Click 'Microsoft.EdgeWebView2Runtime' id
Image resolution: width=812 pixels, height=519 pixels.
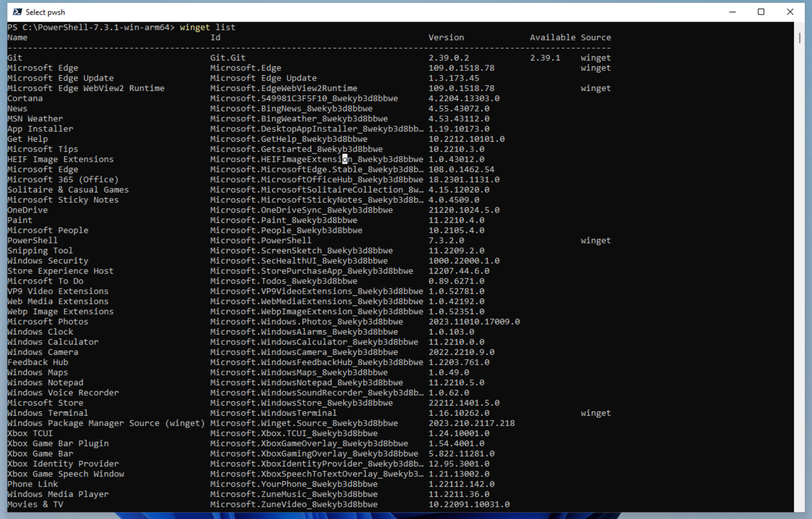pos(284,88)
